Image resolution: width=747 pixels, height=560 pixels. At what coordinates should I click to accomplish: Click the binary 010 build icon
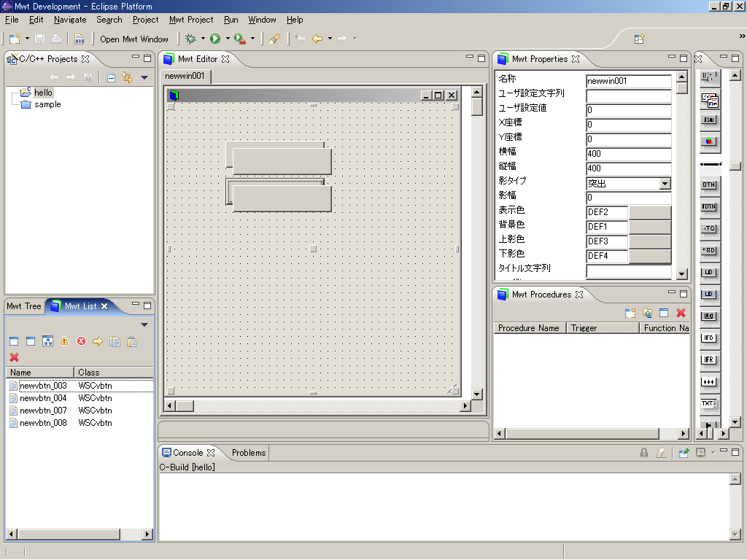point(79,39)
